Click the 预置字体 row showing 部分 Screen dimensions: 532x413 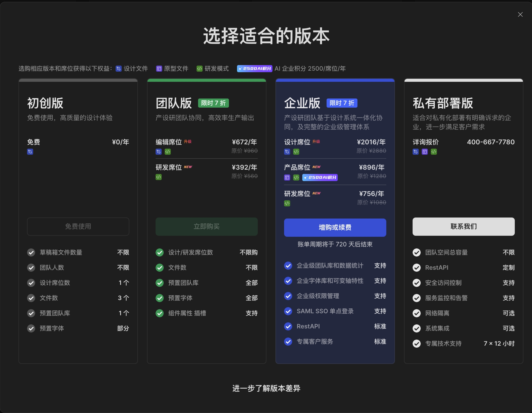click(x=78, y=328)
